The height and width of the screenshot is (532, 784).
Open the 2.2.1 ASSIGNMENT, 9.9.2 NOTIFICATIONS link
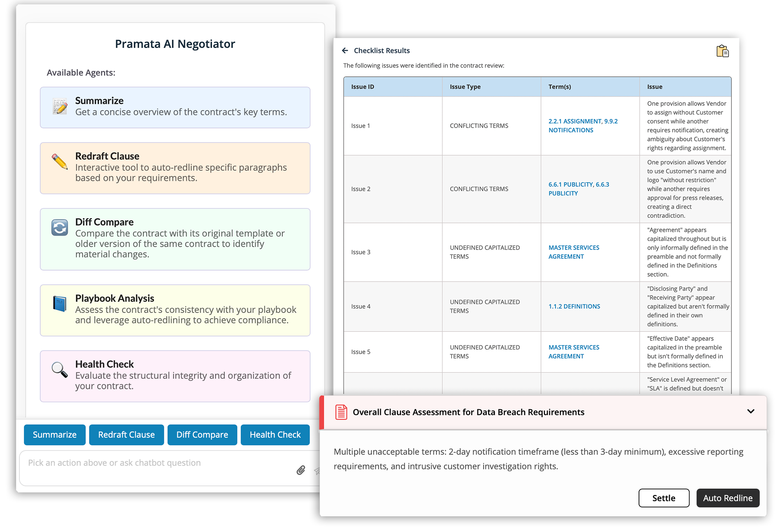tap(583, 126)
